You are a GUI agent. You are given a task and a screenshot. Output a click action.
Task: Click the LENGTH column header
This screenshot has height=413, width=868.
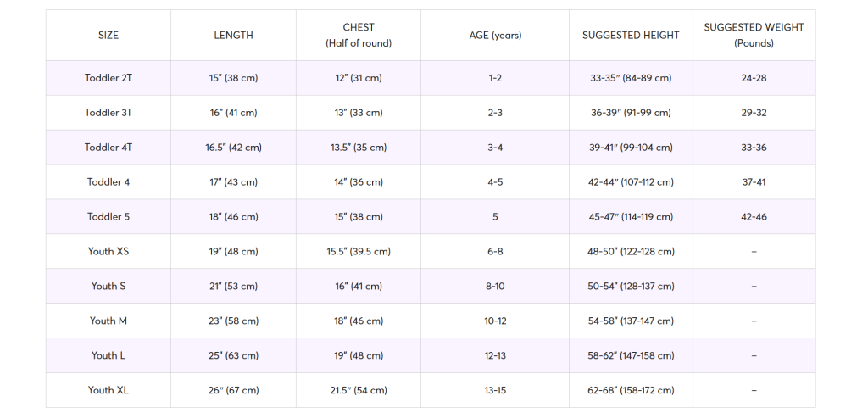(233, 36)
